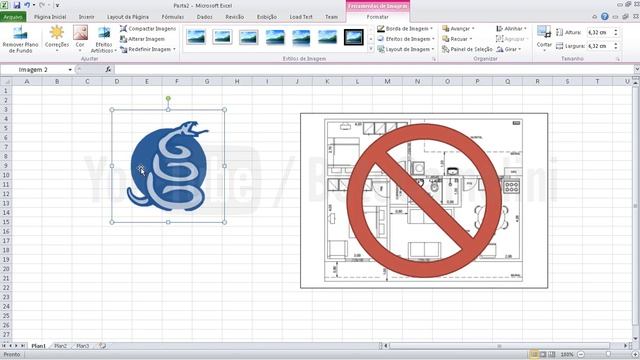Click the Select All corner button
The width and height of the screenshot is (640, 360).
coord(6,82)
